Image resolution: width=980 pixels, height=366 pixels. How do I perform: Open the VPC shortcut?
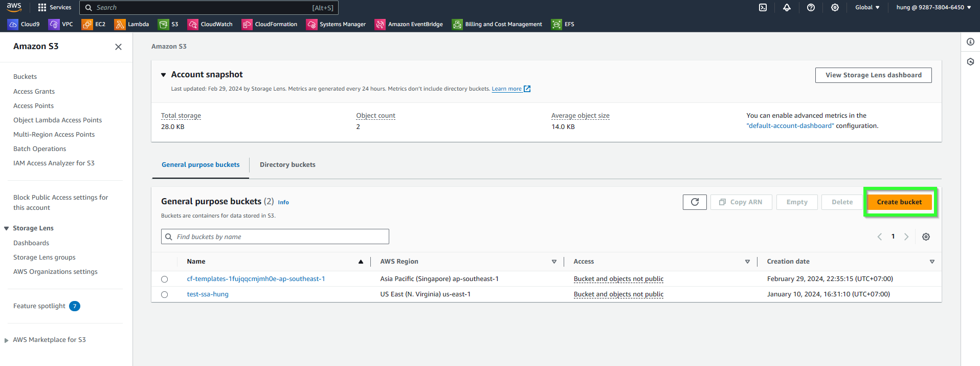pyautogui.click(x=60, y=24)
